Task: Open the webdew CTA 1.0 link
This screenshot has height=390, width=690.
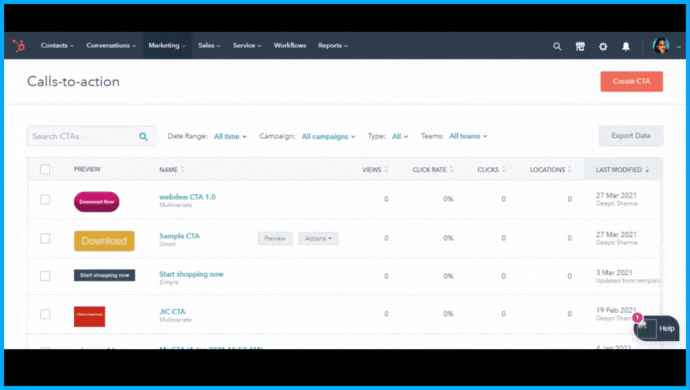Action: (x=187, y=197)
